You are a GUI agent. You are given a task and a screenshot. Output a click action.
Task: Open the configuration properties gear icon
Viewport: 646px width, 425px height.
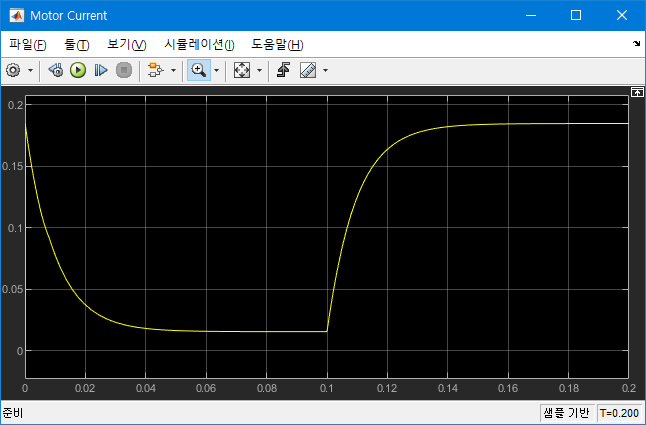[13, 70]
